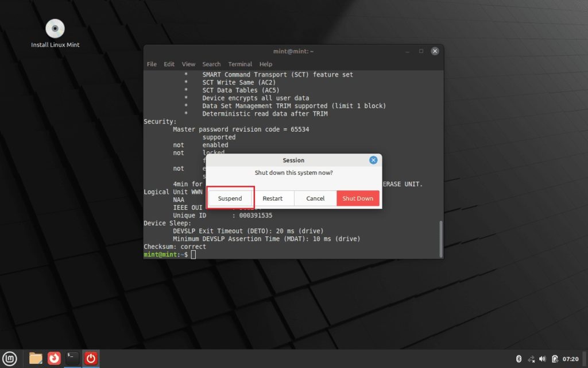This screenshot has height=368, width=588.
Task: Open the Search menu in the terminal
Action: coord(211,64)
